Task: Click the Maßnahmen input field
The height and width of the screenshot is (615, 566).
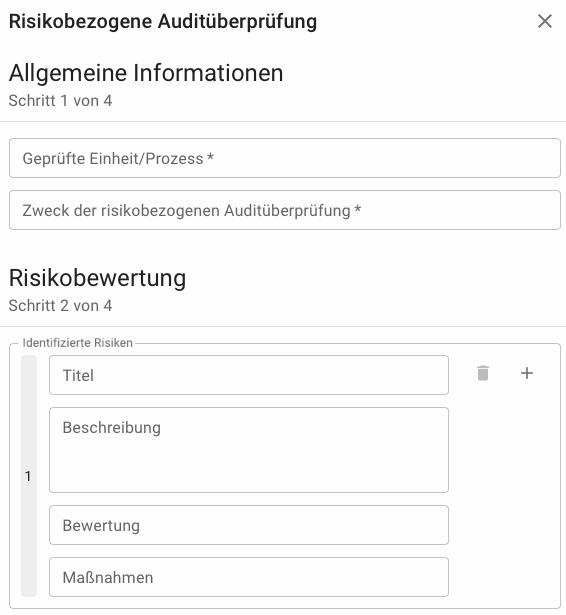Action: click(x=249, y=577)
